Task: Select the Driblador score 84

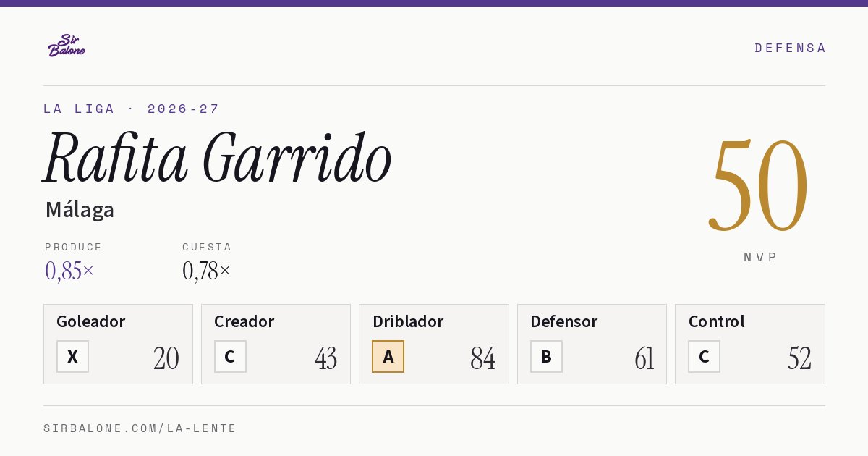Action: (482, 358)
